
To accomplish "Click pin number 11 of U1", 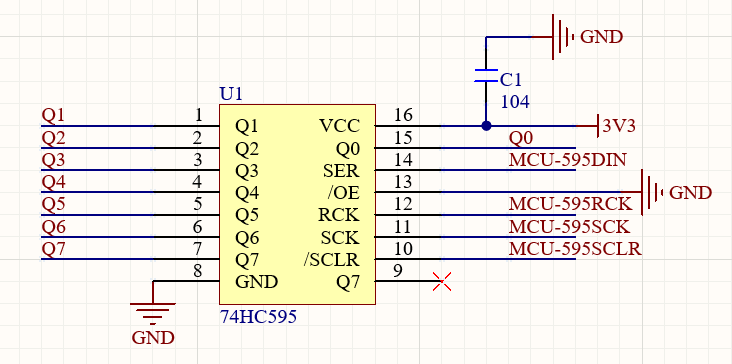I will click(403, 226).
